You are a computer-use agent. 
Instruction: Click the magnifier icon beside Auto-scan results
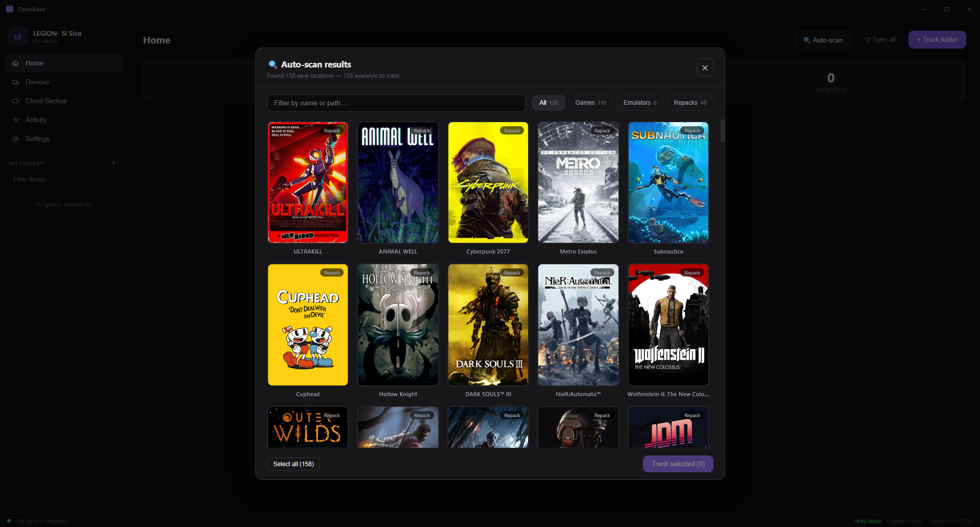coord(273,64)
